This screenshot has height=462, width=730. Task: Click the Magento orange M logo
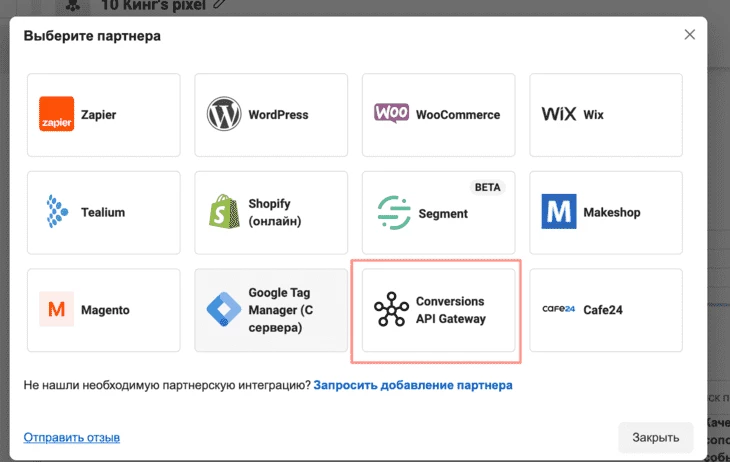coord(56,309)
